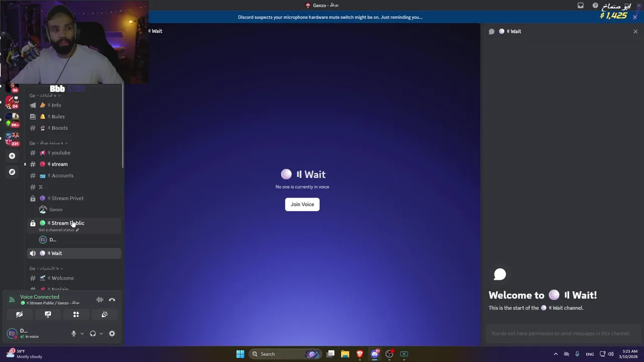Open output device options chevron beside headphones
This screenshot has width=644, height=362.
click(x=101, y=333)
